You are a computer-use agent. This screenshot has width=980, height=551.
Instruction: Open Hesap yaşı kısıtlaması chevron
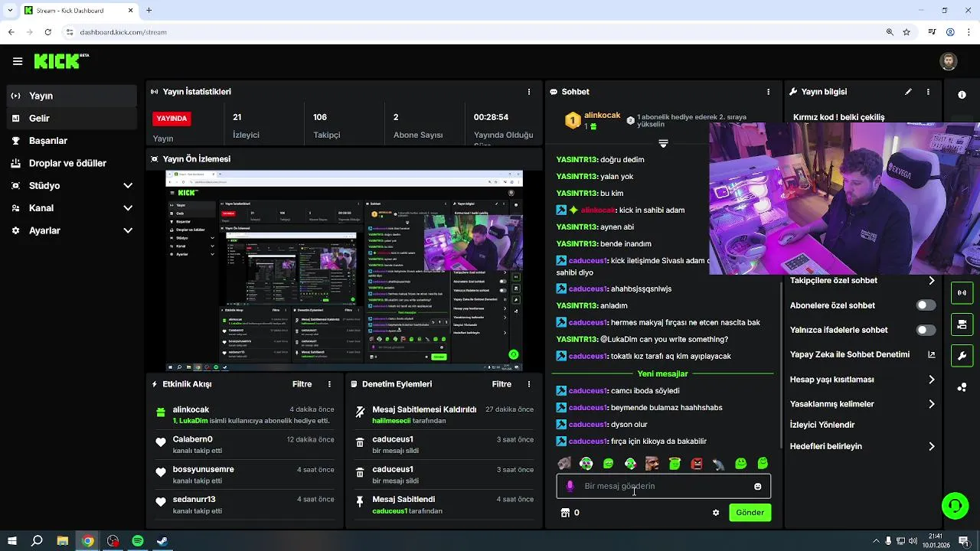click(x=932, y=380)
